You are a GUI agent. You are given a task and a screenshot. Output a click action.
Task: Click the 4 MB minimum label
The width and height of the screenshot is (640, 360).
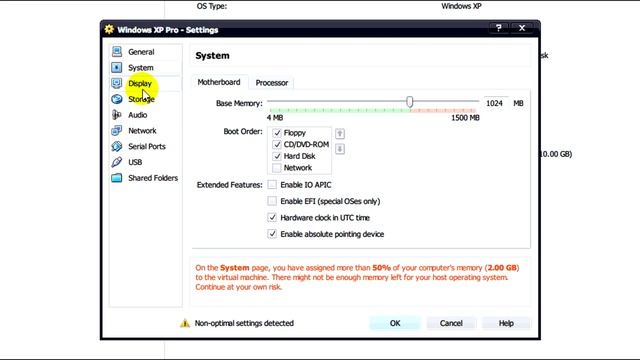pos(275,118)
